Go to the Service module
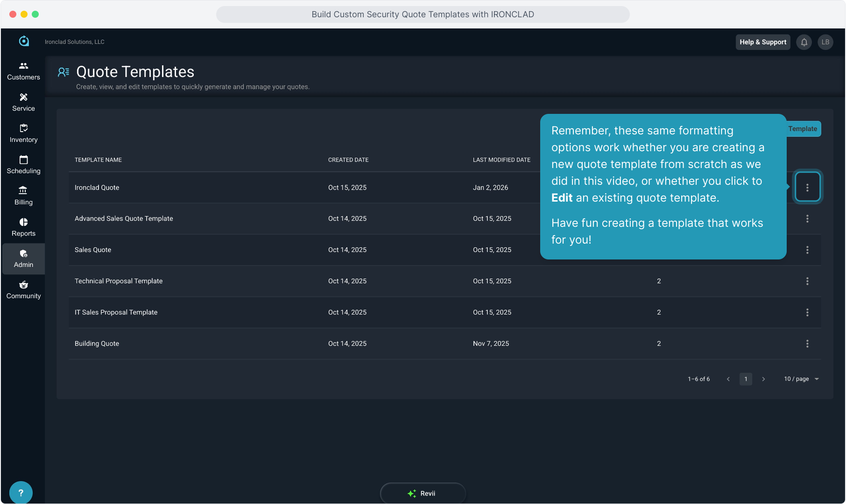 pos(23,102)
